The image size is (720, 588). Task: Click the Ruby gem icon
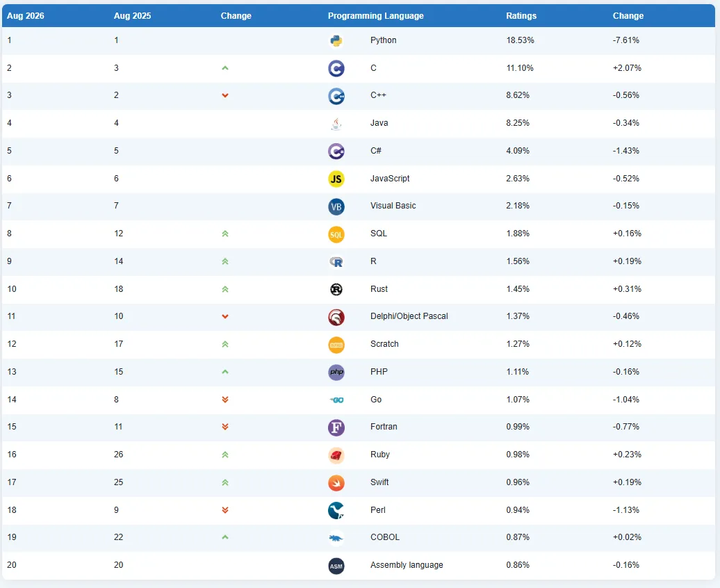point(336,455)
